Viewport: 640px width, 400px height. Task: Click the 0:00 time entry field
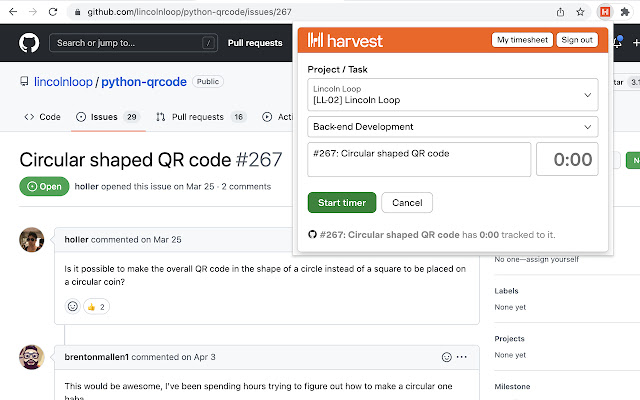coord(567,159)
